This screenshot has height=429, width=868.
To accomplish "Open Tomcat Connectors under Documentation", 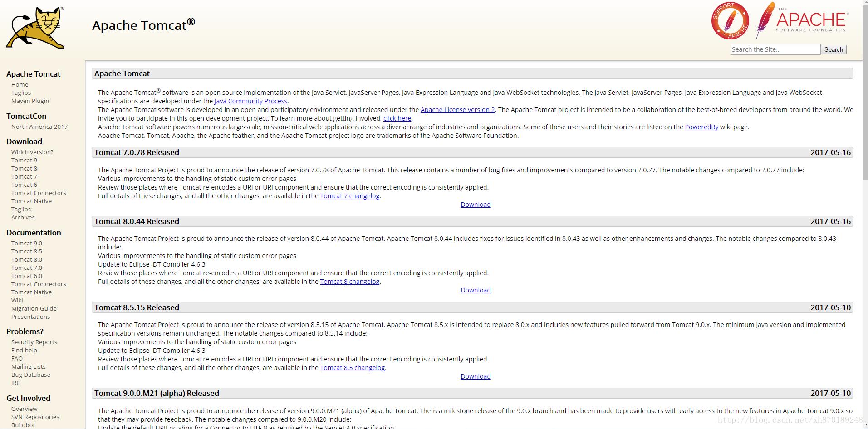I will pyautogui.click(x=39, y=284).
